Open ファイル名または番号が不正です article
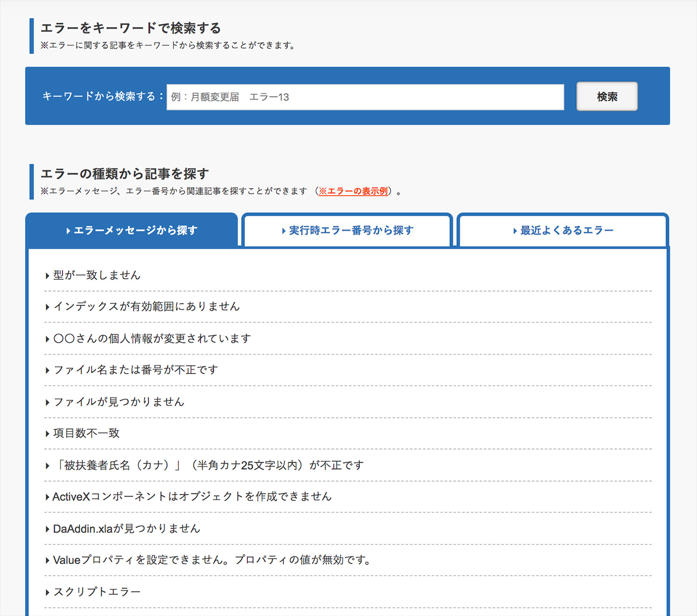697x616 pixels. click(x=136, y=370)
